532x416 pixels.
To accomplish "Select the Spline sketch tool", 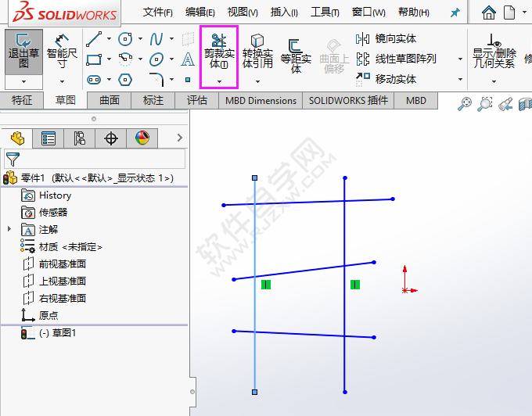I will 156,39.
